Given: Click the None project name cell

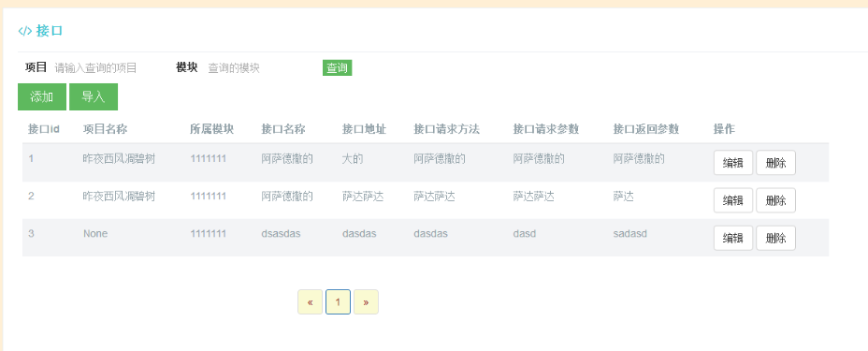Looking at the screenshot, I should click(95, 234).
